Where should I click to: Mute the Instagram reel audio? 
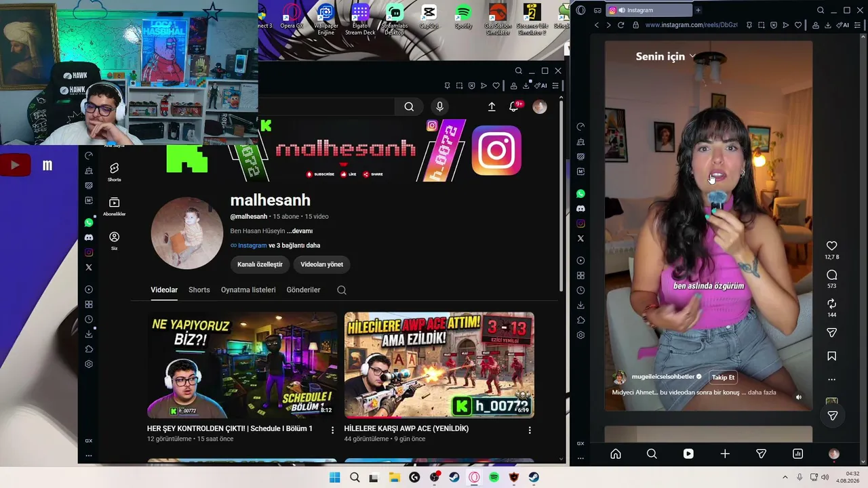click(x=799, y=397)
